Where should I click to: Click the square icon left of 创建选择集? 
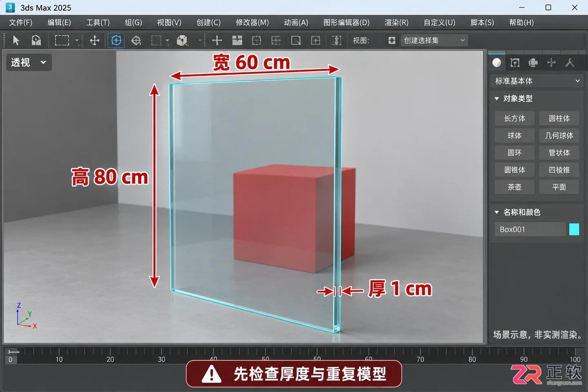pyautogui.click(x=392, y=40)
